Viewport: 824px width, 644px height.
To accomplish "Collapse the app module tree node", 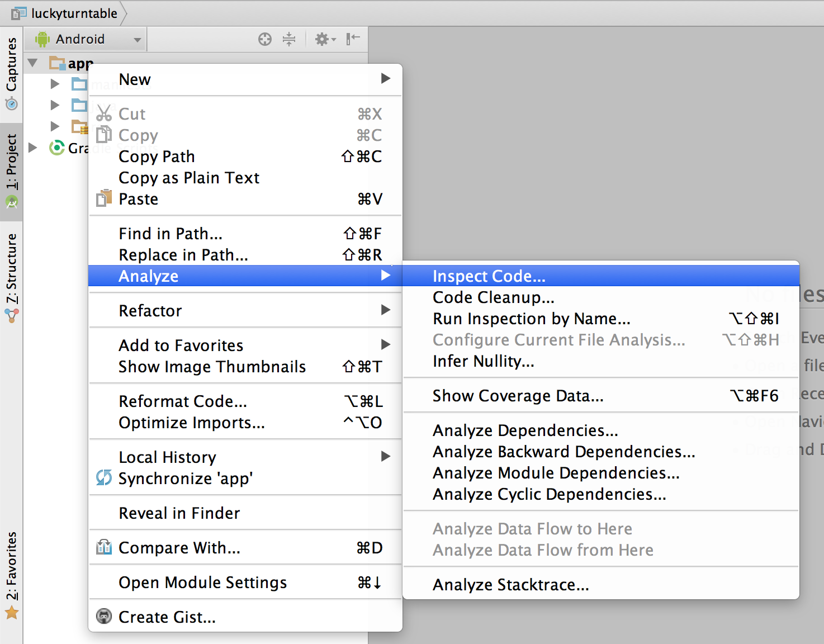I will click(33, 63).
